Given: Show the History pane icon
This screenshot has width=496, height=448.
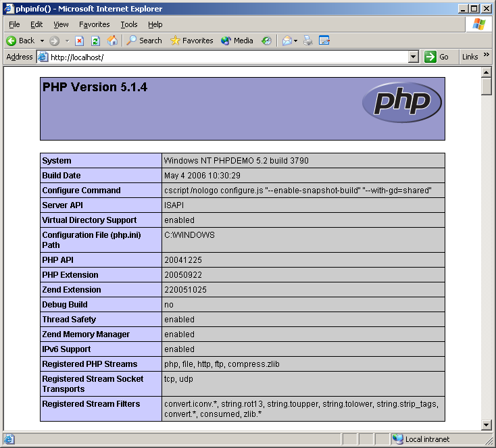Looking at the screenshot, I should point(267,41).
